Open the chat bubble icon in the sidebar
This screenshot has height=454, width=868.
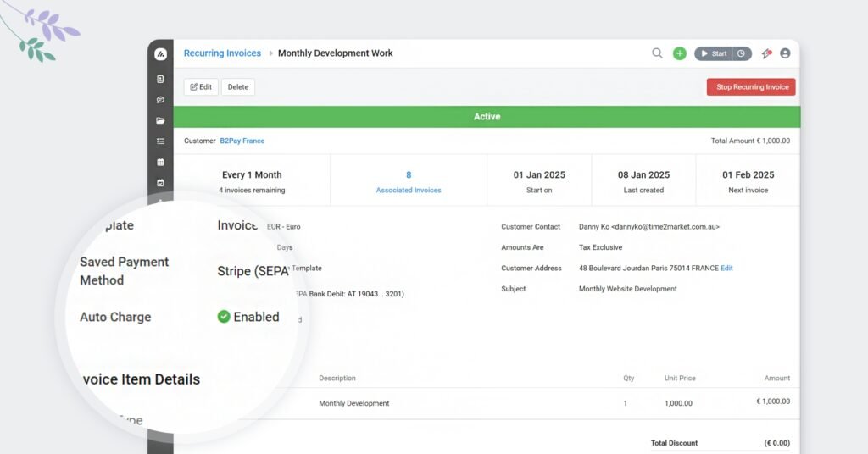pos(160,100)
